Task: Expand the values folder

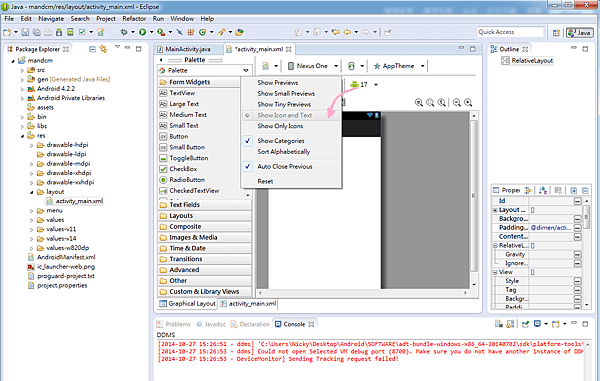Action: tap(32, 220)
